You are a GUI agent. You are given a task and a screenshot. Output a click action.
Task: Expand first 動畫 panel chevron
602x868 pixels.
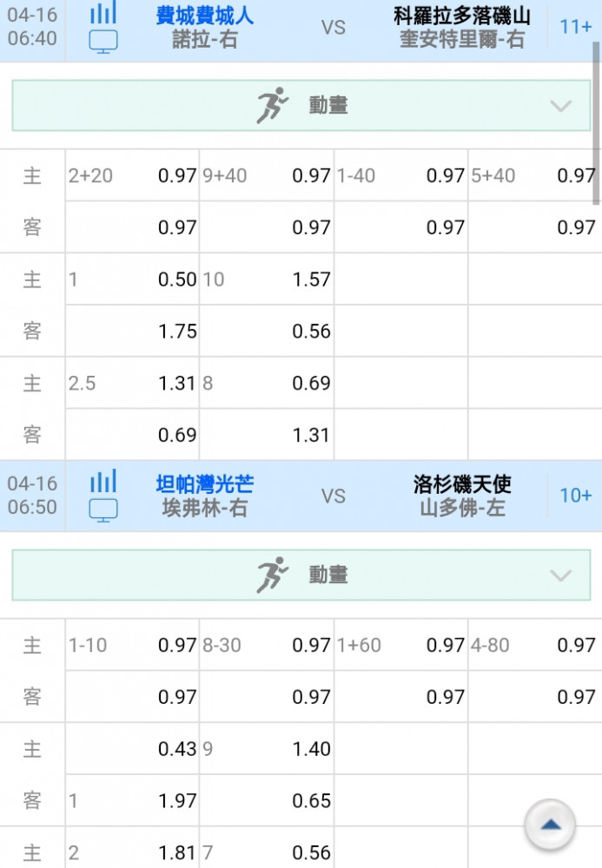coord(561,106)
